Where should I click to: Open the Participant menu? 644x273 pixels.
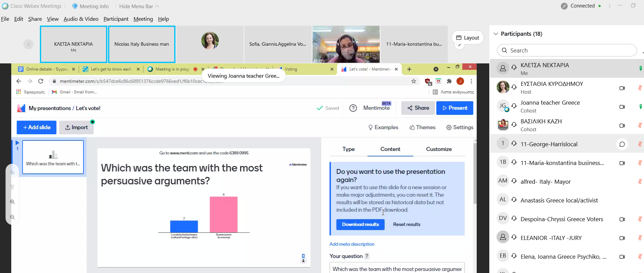point(116,19)
